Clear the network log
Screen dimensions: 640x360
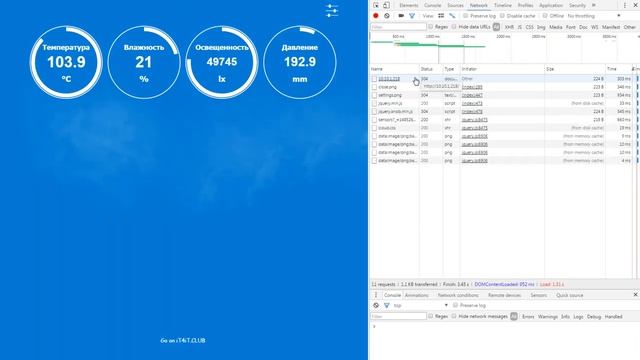click(387, 16)
